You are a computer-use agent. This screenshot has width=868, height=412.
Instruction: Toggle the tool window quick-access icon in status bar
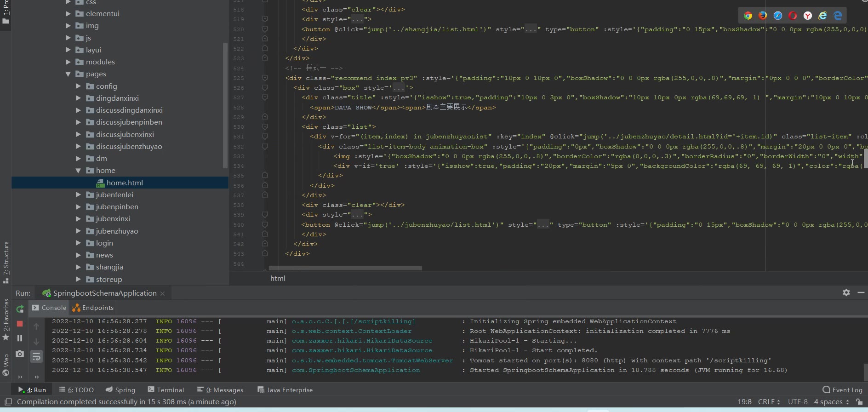(8, 402)
